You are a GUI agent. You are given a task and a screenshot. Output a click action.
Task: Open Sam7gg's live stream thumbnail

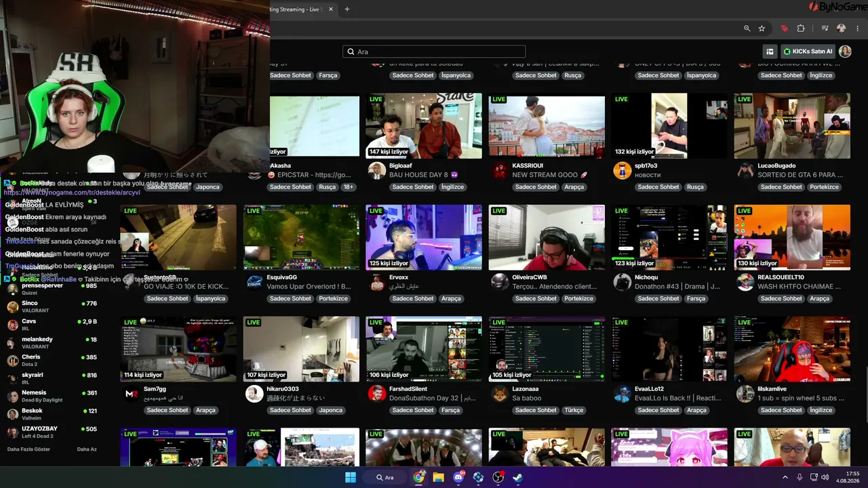[178, 349]
